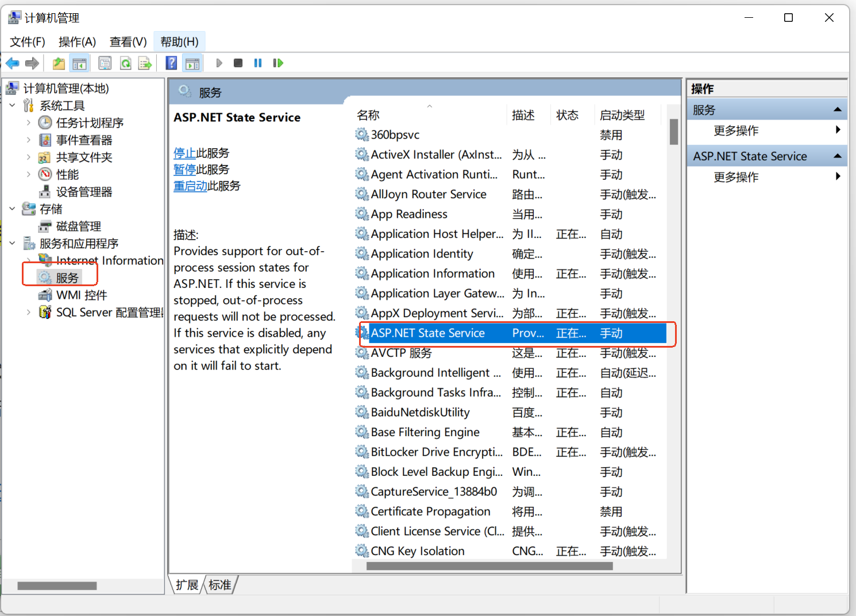
Task: Open the 查看(V) menu
Action: [x=128, y=41]
